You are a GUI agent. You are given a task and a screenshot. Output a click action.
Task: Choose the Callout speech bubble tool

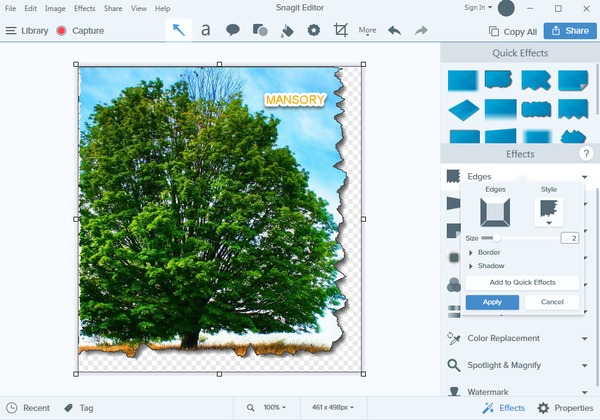pyautogui.click(x=233, y=30)
